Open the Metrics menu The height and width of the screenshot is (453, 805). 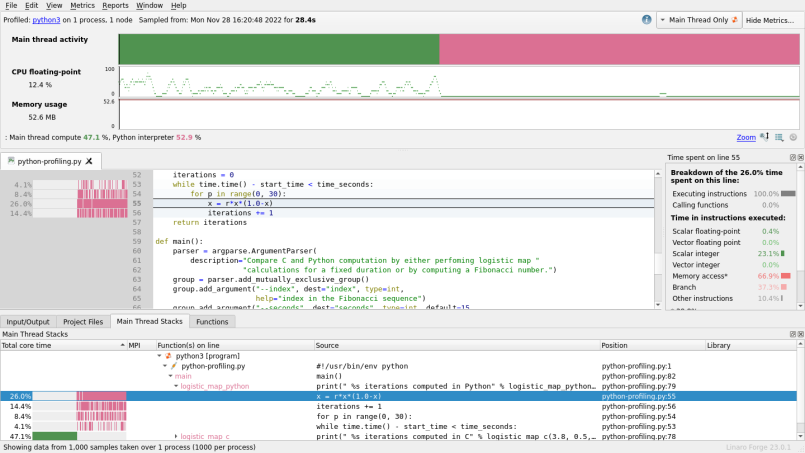click(x=82, y=5)
